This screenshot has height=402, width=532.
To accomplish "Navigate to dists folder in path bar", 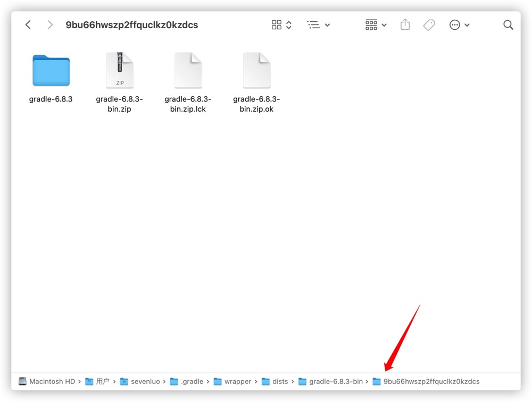I will pyautogui.click(x=275, y=381).
